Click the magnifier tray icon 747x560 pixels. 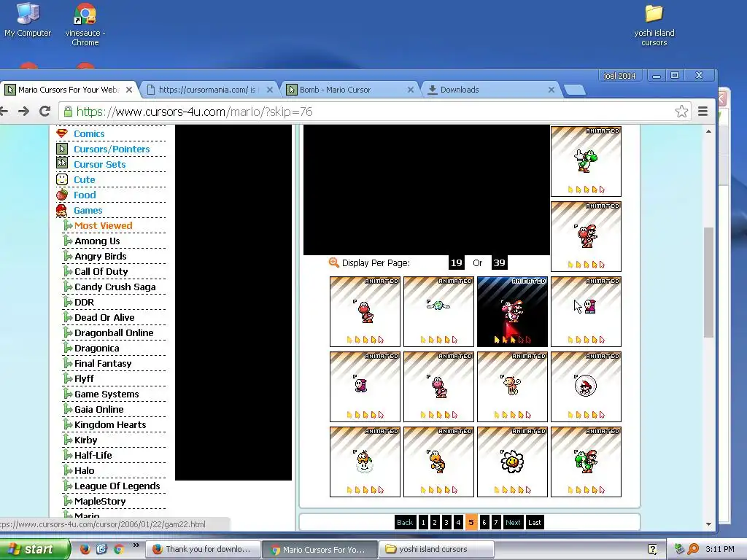click(x=693, y=549)
